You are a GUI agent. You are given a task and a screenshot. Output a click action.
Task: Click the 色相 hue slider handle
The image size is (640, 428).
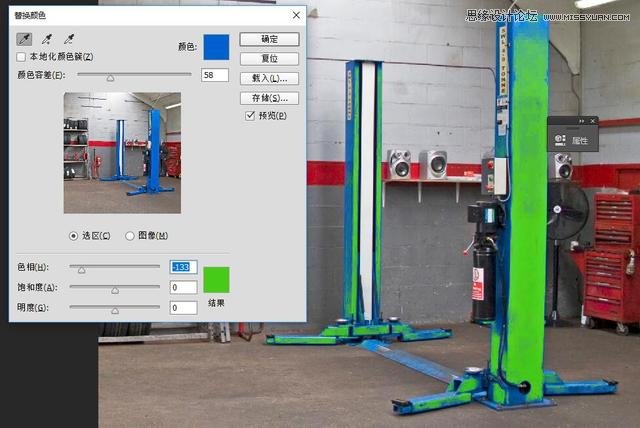(x=82, y=270)
